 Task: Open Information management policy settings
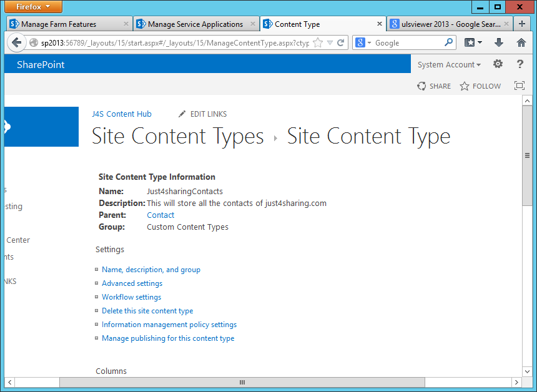tap(169, 325)
